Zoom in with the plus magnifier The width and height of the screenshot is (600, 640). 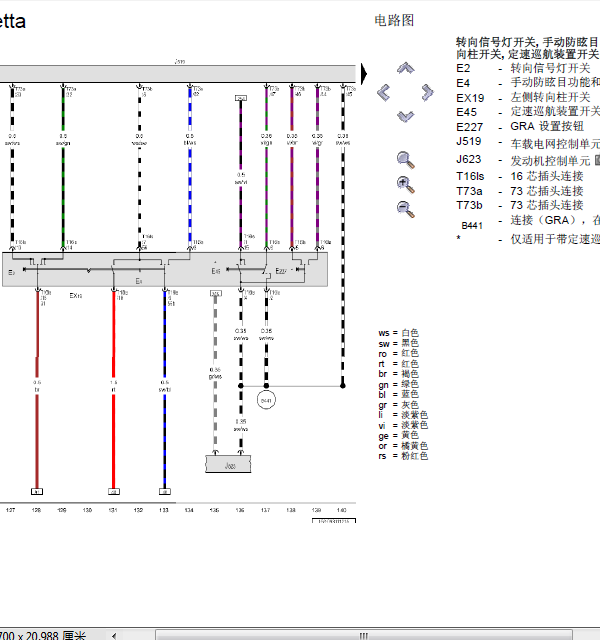(x=406, y=184)
